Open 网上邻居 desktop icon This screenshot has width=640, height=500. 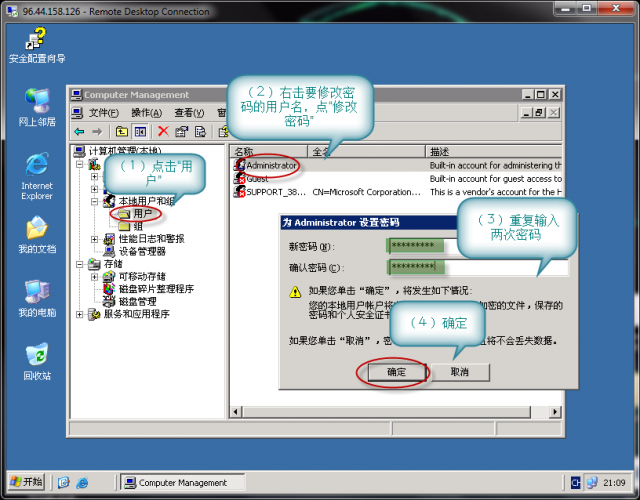point(37,107)
